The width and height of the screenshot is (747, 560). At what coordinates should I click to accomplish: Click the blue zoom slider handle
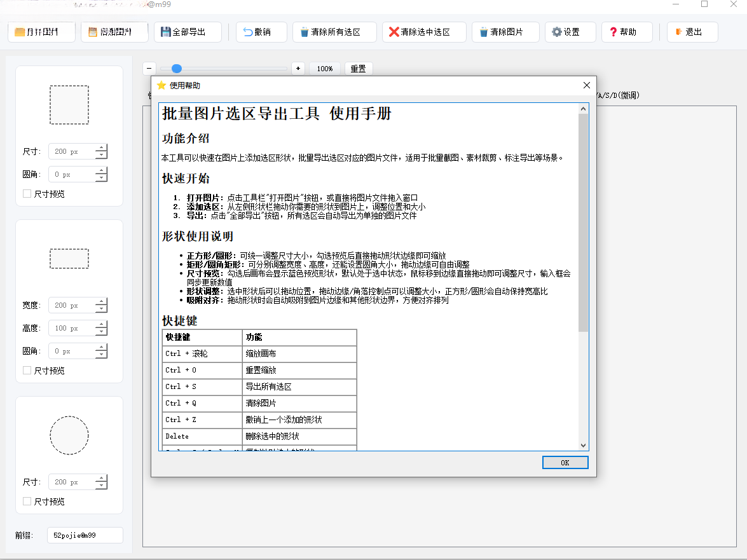tap(177, 69)
